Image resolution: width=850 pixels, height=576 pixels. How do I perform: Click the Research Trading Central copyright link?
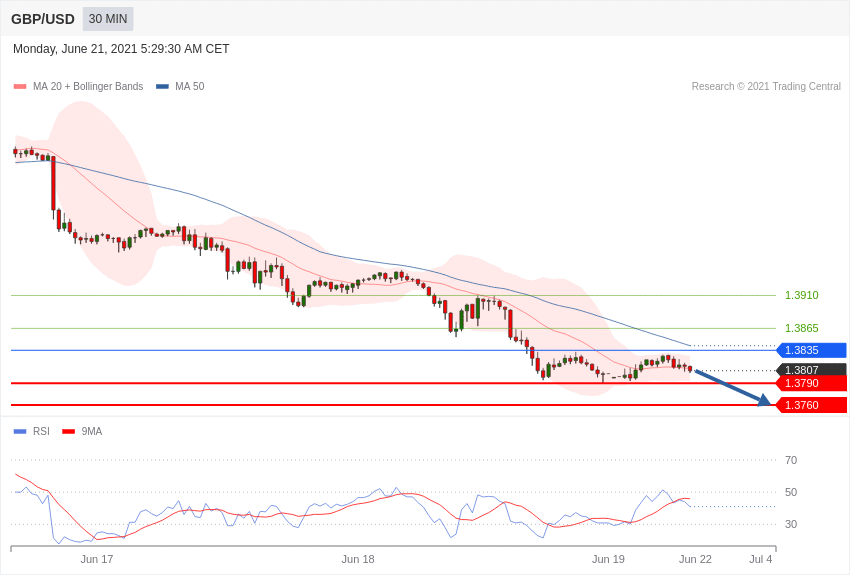(x=766, y=87)
